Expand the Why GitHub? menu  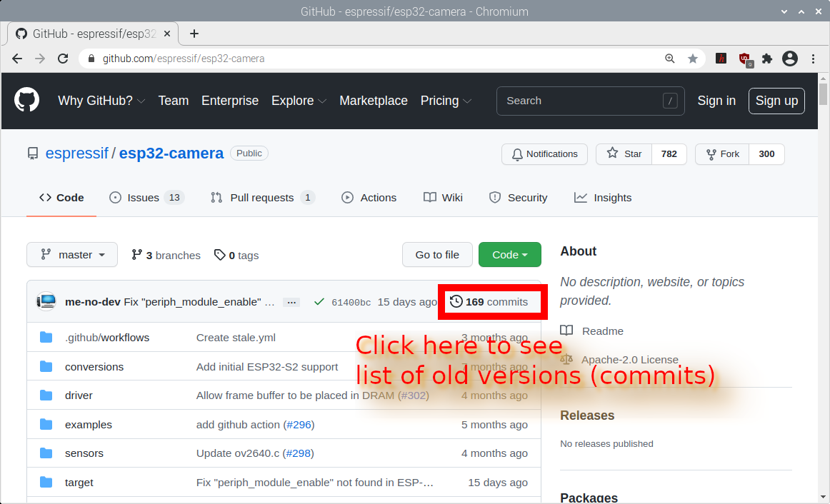101,101
